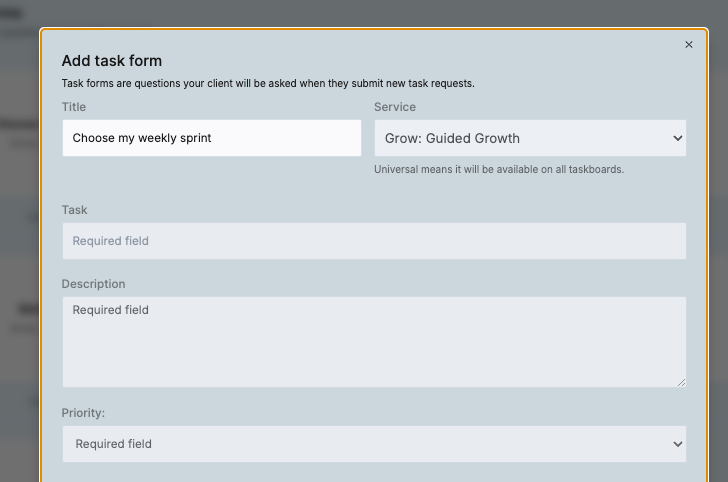Click the Service dropdown chevron arrow
Viewport: 728px width, 482px height.
click(x=678, y=139)
